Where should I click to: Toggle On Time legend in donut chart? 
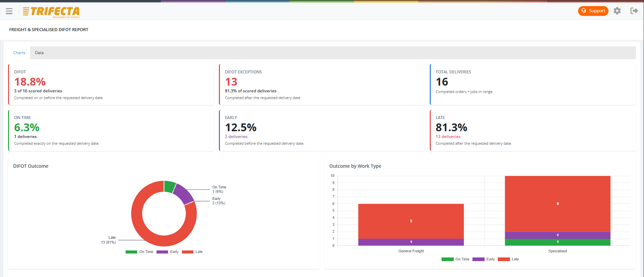pyautogui.click(x=139, y=252)
